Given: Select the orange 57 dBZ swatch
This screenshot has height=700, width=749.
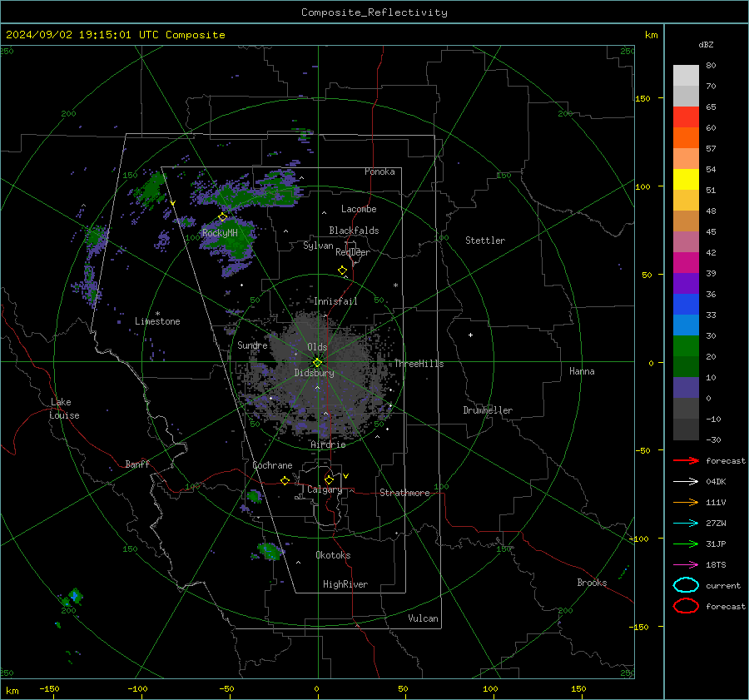Looking at the screenshot, I should click(x=686, y=138).
